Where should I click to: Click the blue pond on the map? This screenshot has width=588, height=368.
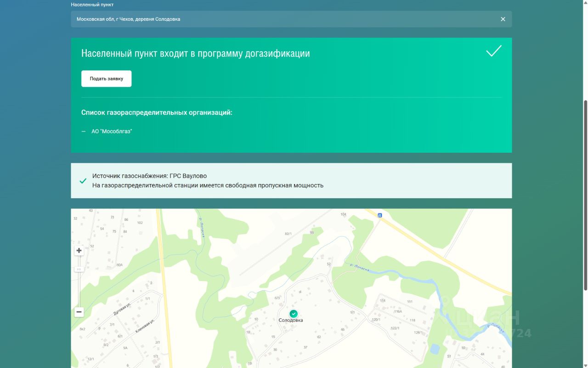pos(434,349)
